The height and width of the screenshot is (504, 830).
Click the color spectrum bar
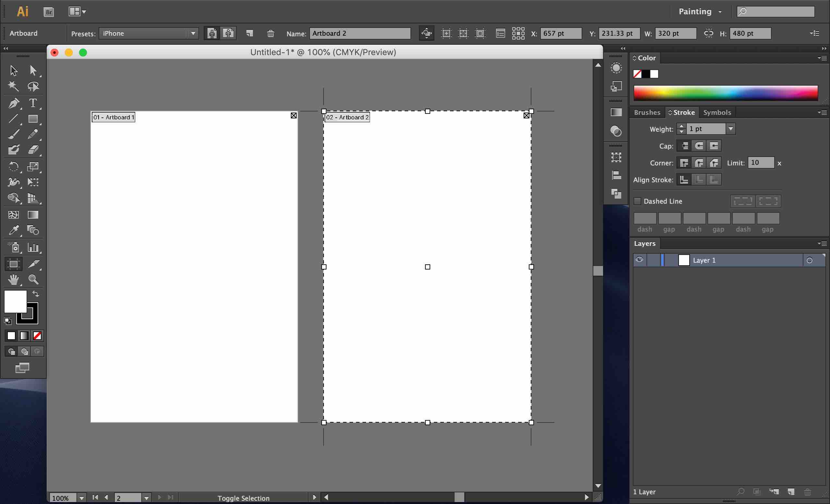click(x=726, y=93)
